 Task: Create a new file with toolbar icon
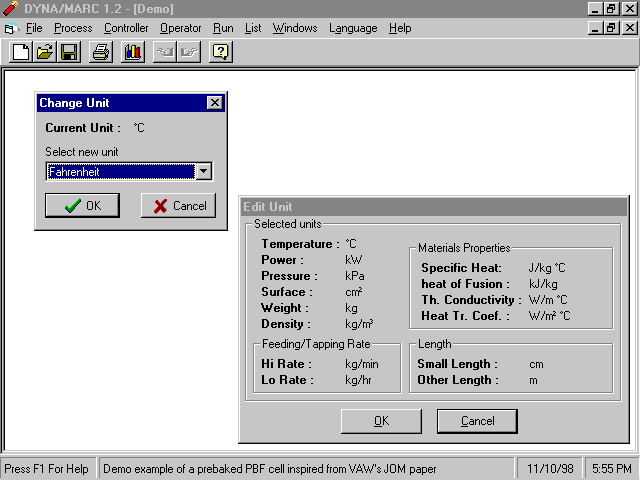(x=21, y=52)
